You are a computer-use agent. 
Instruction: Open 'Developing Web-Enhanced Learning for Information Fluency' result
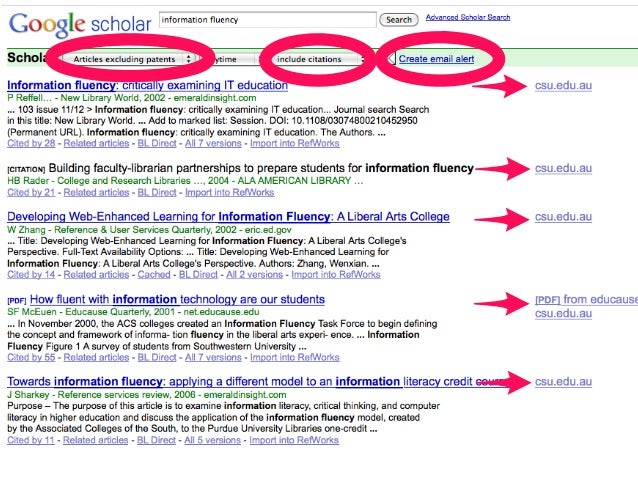click(x=228, y=217)
